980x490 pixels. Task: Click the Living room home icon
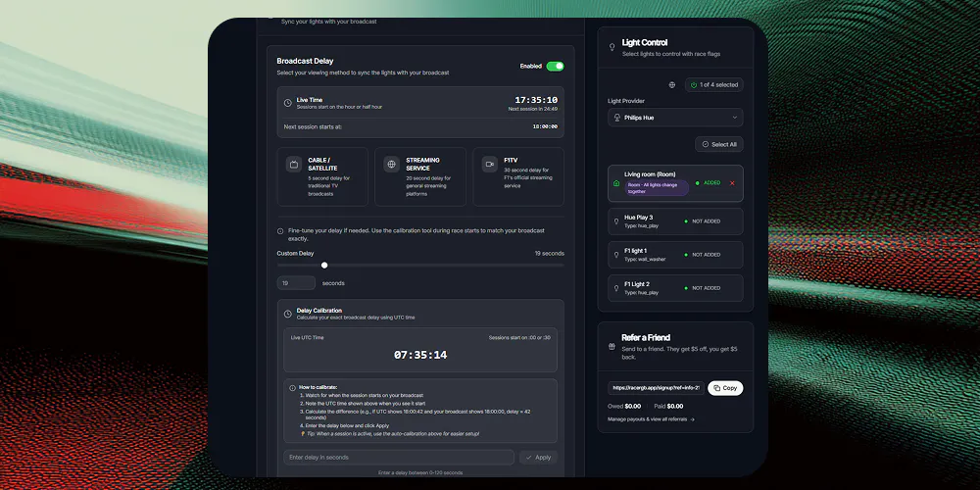click(x=616, y=183)
